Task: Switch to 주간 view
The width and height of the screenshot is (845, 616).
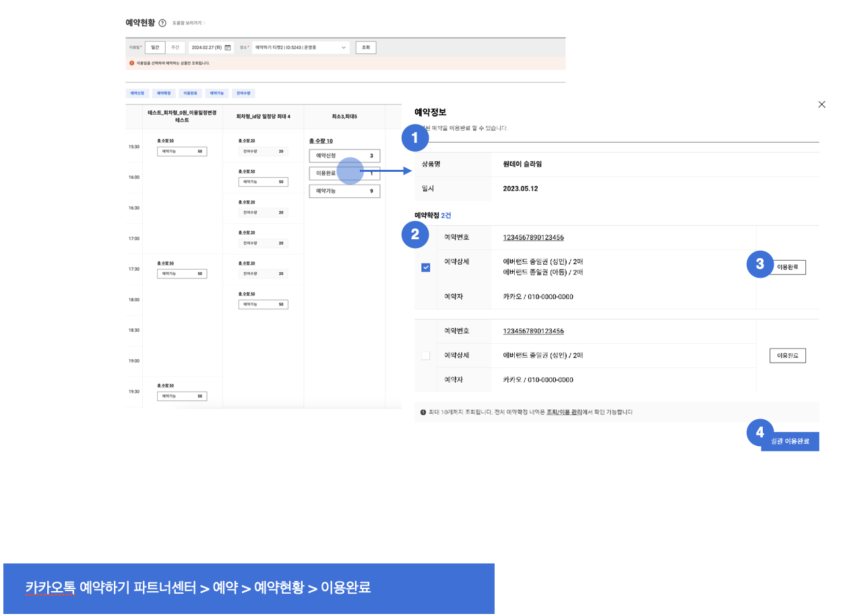Action: point(175,48)
